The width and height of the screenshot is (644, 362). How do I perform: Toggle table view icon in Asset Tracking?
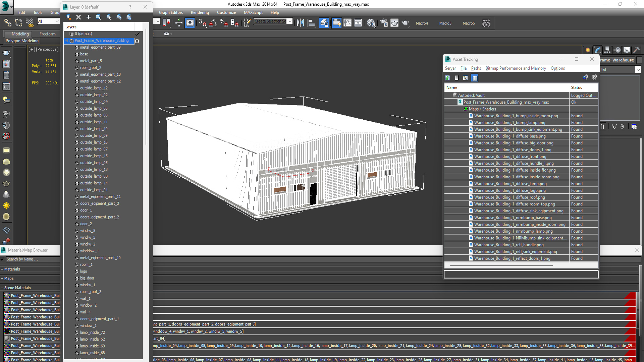475,78
